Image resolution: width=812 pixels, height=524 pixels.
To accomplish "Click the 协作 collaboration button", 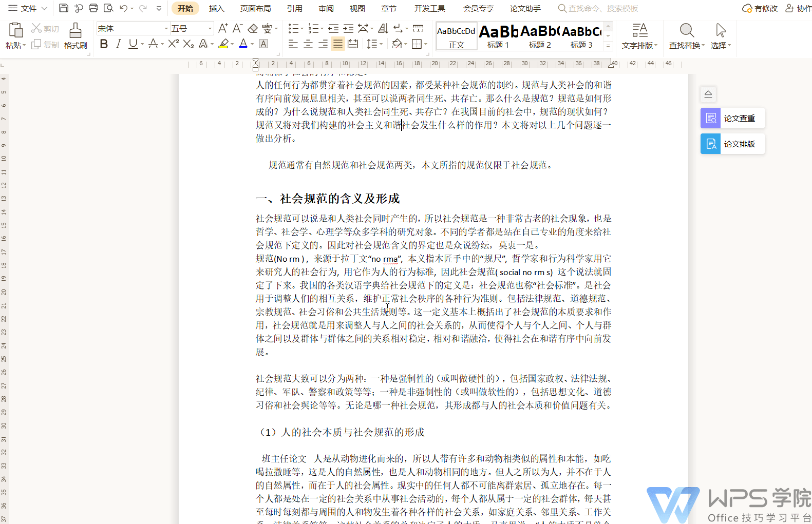I will [x=799, y=8].
